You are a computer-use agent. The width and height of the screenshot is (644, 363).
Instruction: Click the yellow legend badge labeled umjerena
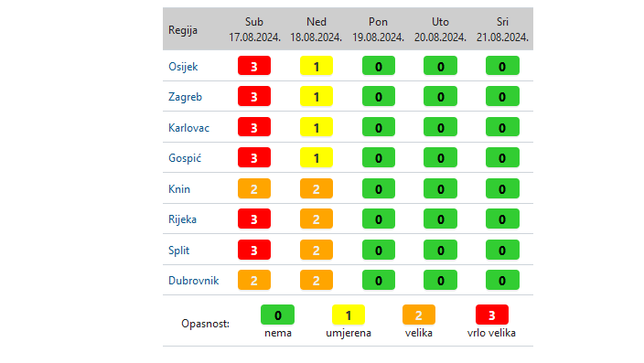[349, 315]
